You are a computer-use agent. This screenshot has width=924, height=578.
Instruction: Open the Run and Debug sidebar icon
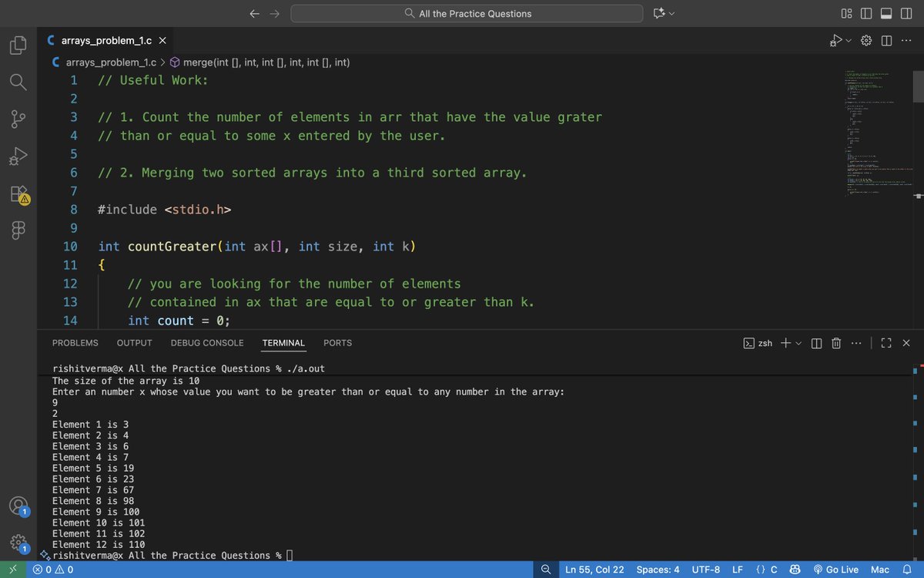click(18, 156)
